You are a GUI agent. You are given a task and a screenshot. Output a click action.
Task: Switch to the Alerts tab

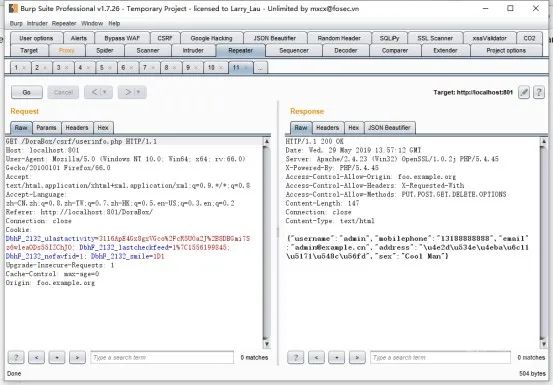(78, 38)
